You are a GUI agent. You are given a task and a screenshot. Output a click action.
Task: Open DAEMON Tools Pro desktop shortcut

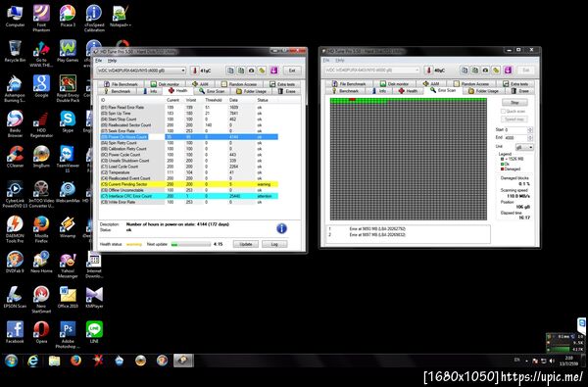point(15,229)
